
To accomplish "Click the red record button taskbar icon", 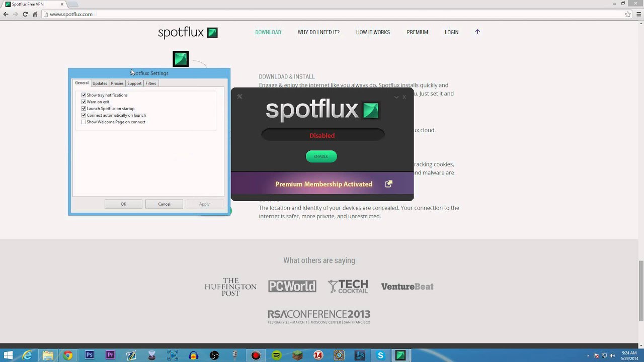I will click(x=256, y=355).
